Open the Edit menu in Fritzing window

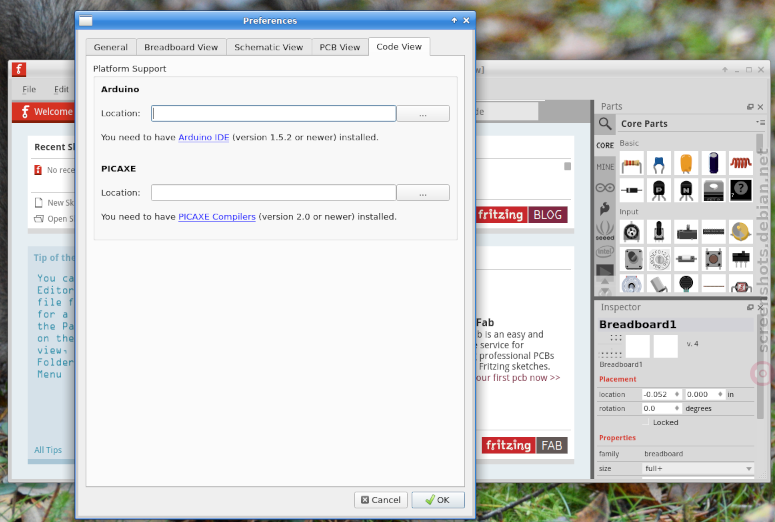(61, 89)
